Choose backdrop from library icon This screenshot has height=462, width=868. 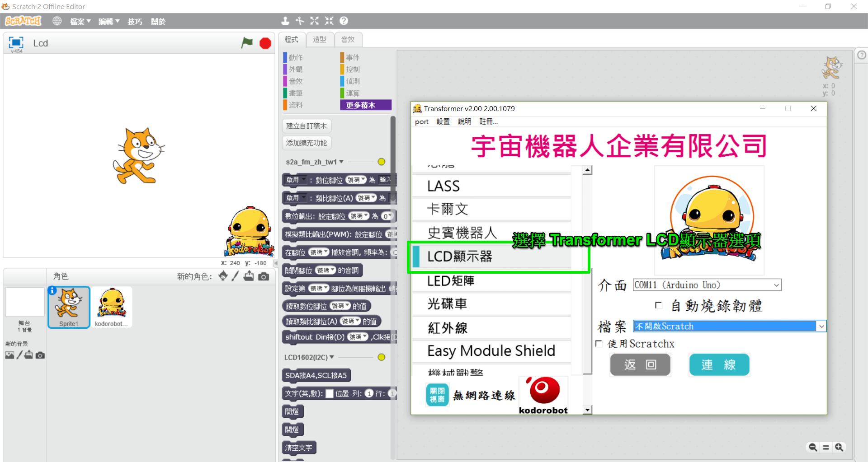(x=9, y=355)
